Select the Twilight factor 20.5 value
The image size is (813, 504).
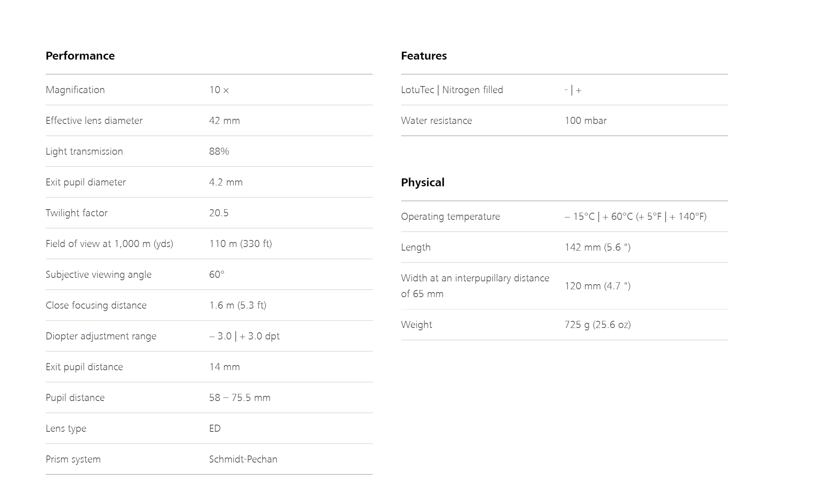(219, 213)
